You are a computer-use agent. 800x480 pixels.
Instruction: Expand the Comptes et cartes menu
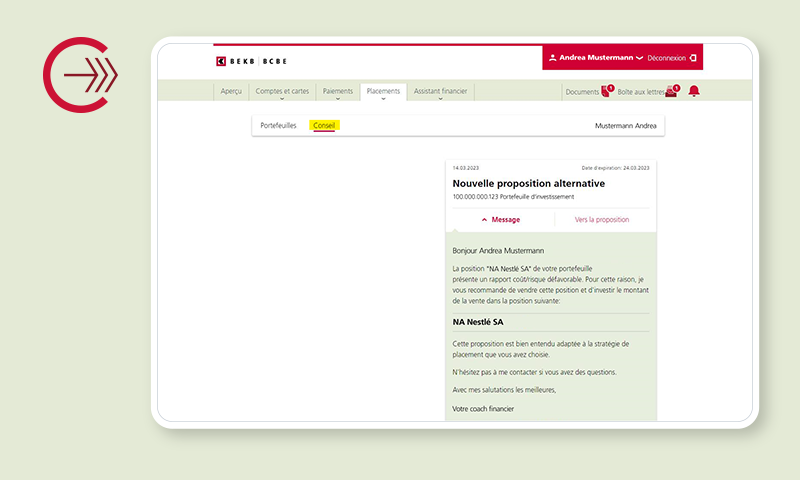(x=282, y=92)
